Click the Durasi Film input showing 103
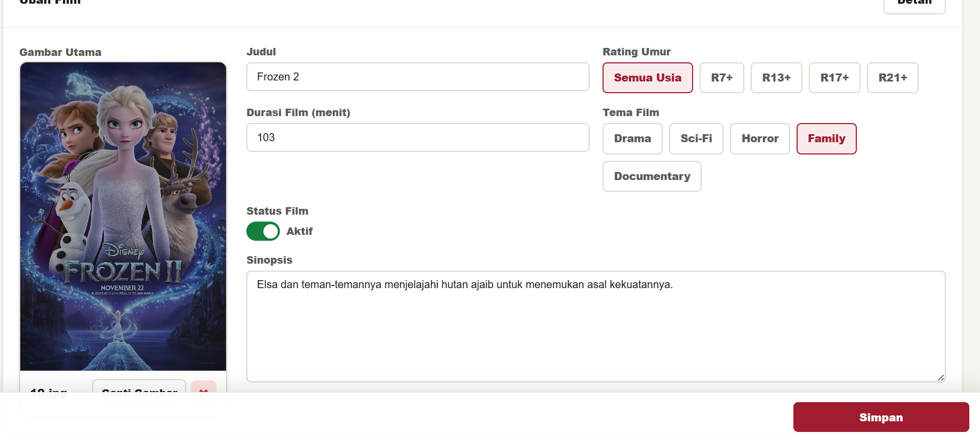Screen dimensions: 980x441 pos(417,137)
